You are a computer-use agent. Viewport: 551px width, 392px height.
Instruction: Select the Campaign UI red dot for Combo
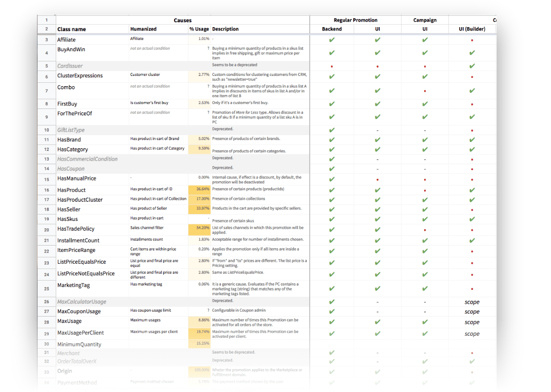pyautogui.click(x=425, y=91)
